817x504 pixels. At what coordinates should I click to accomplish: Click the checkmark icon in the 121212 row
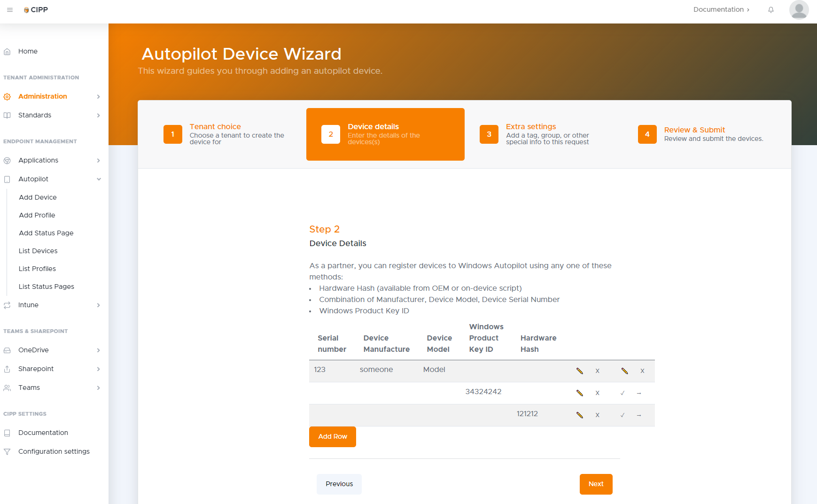click(x=622, y=415)
